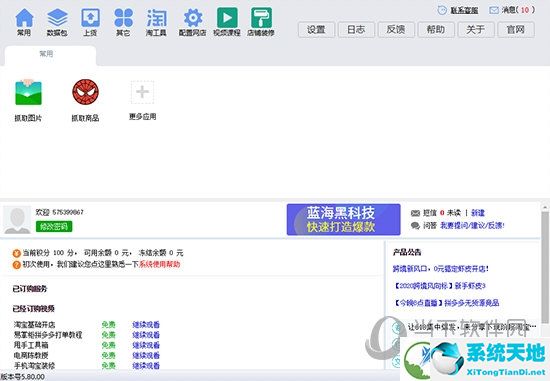Image resolution: width=550 pixels, height=381 pixels.
Task: Add apps via 更多应用 plus icon
Action: [x=142, y=92]
